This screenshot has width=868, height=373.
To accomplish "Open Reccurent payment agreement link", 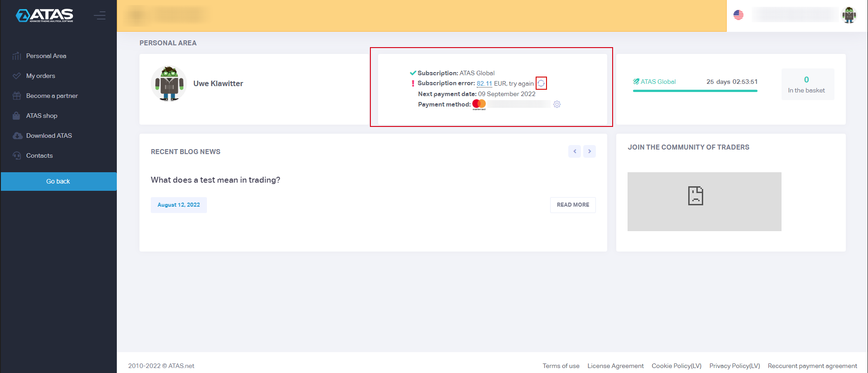I will pyautogui.click(x=812, y=366).
